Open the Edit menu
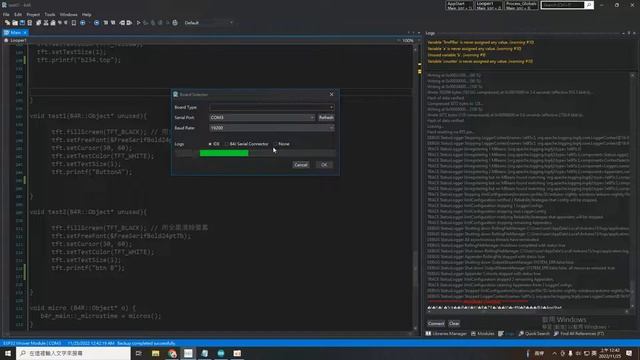The height and width of the screenshot is (360, 640). 18,14
